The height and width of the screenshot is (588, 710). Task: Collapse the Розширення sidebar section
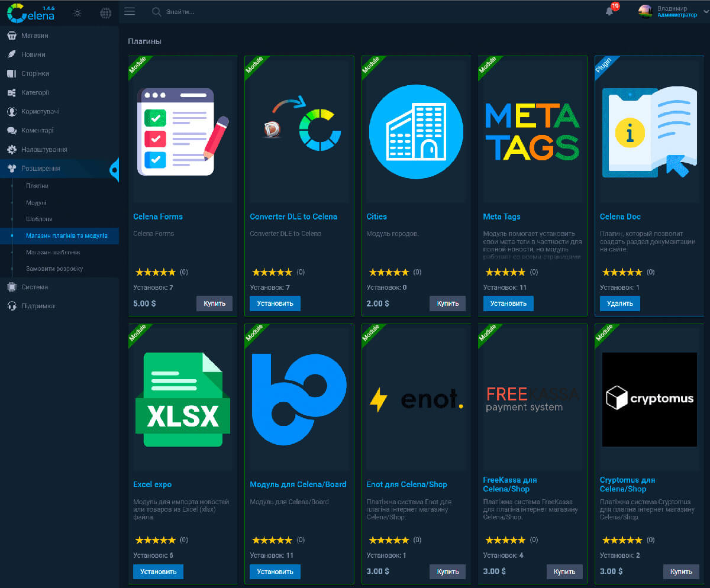tap(40, 169)
